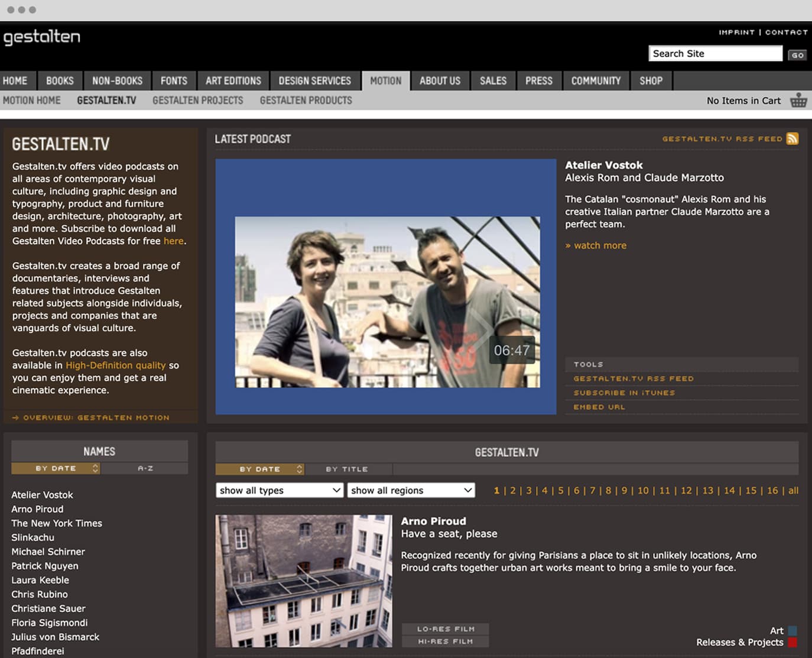The width and height of the screenshot is (812, 658).
Task: Open the Design Services menu tab
Action: pyautogui.click(x=315, y=81)
